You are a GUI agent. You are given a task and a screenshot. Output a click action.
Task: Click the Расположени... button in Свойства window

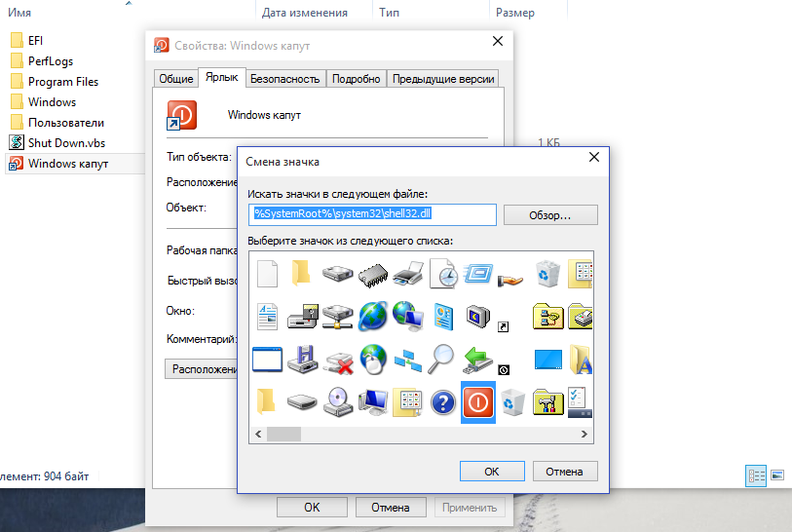point(201,369)
